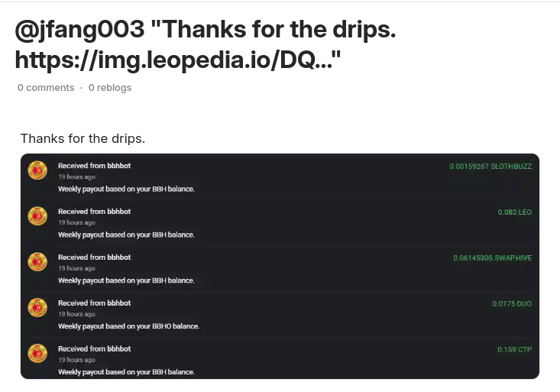Click the weekly payout message in SWAP.HIVE row
Screen dimensions: 560x392
pyautogui.click(x=126, y=280)
